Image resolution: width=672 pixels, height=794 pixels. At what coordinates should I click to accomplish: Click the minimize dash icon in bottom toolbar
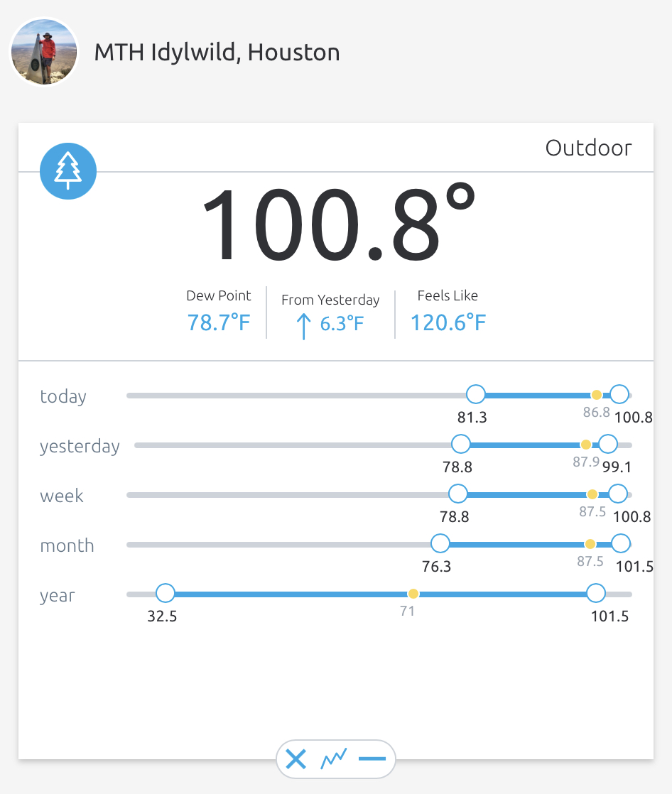372,759
